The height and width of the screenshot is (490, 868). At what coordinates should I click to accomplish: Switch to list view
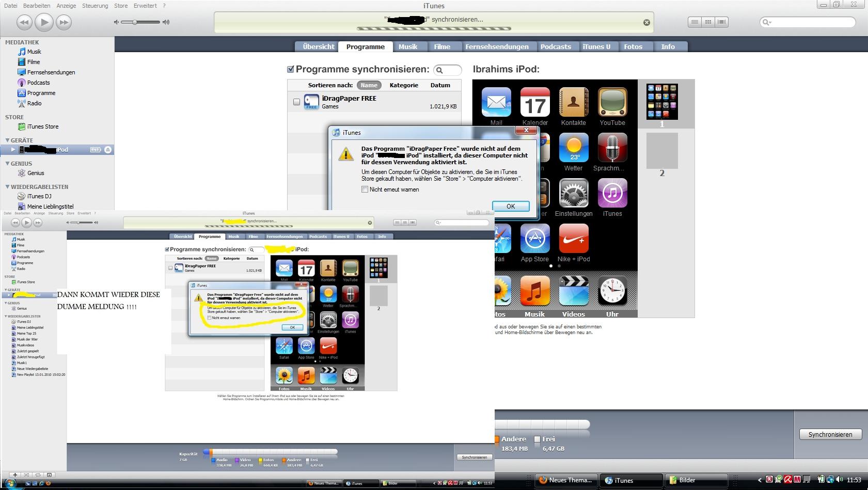pyautogui.click(x=695, y=22)
